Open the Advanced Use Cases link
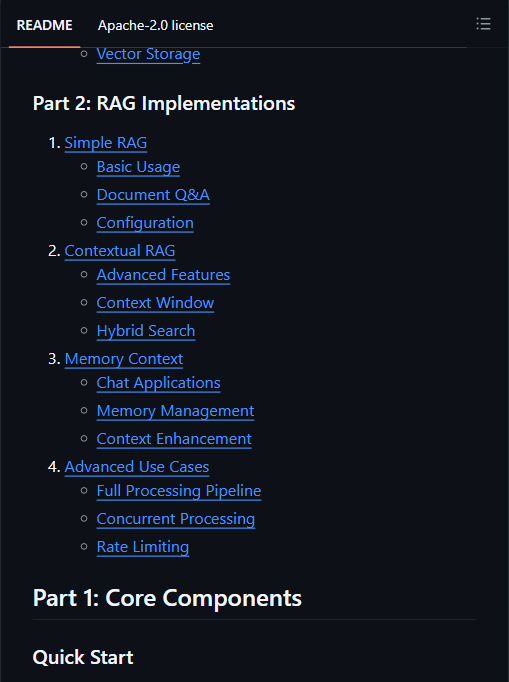Viewport: 509px width, 682px height. pyautogui.click(x=137, y=467)
